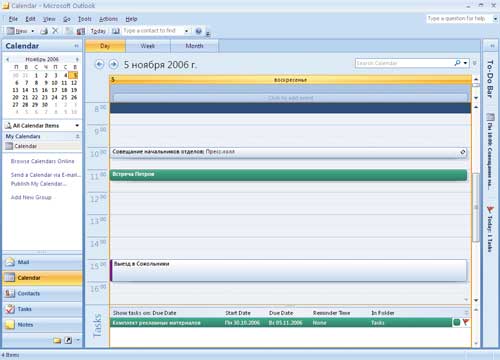This screenshot has width=500, height=360.
Task: Open the View menu
Action: pos(49,19)
